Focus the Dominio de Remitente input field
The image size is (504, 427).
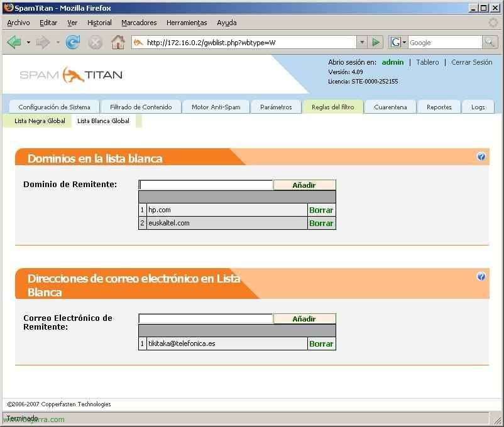(205, 185)
